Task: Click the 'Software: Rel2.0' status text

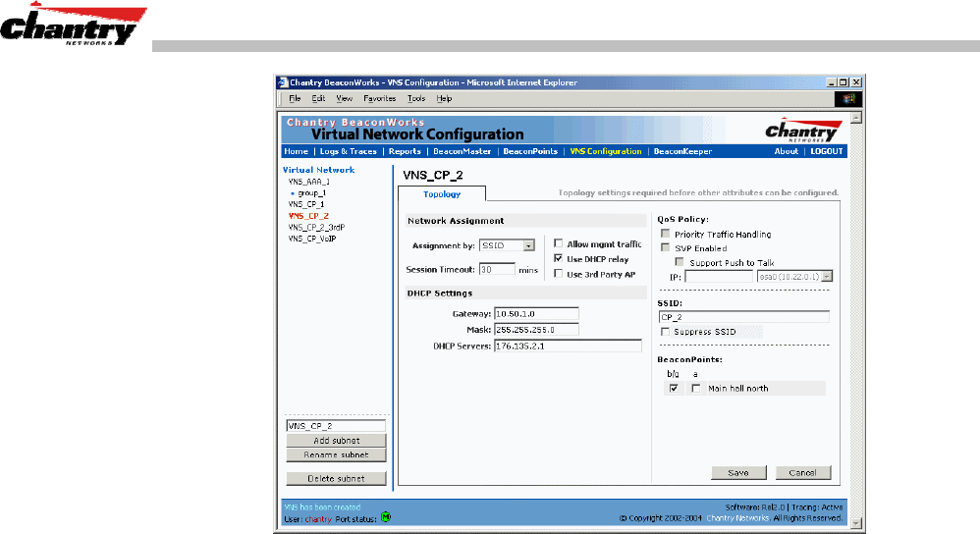Action: (x=755, y=507)
